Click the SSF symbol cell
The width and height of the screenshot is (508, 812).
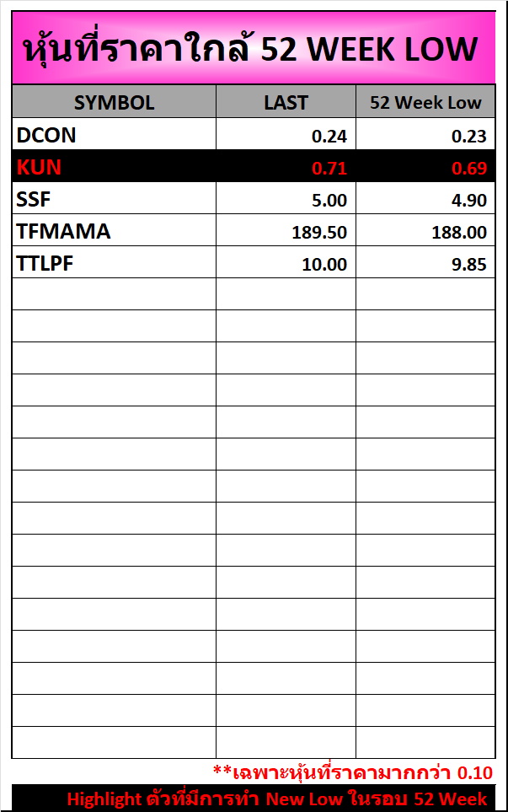coord(34,199)
